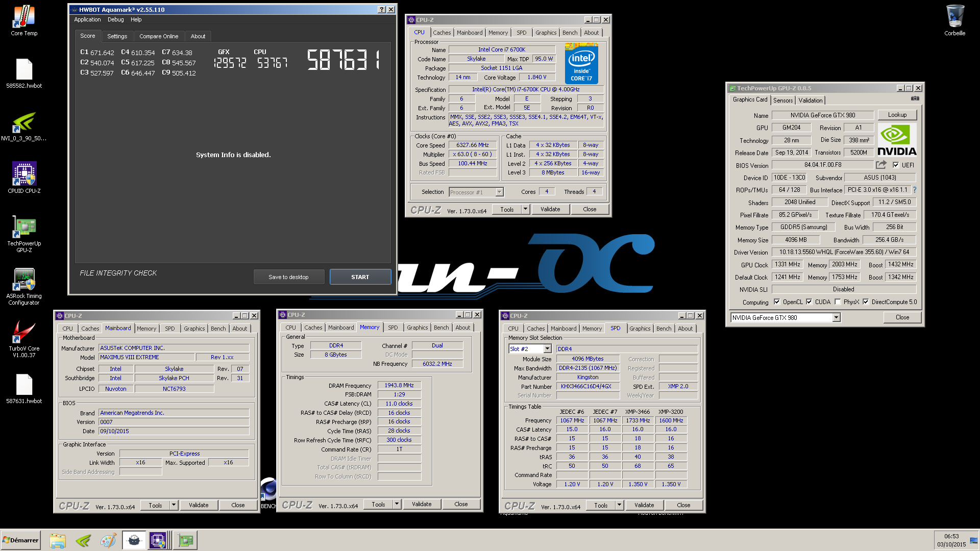Click the Bus Interface question mark icon

(915, 190)
